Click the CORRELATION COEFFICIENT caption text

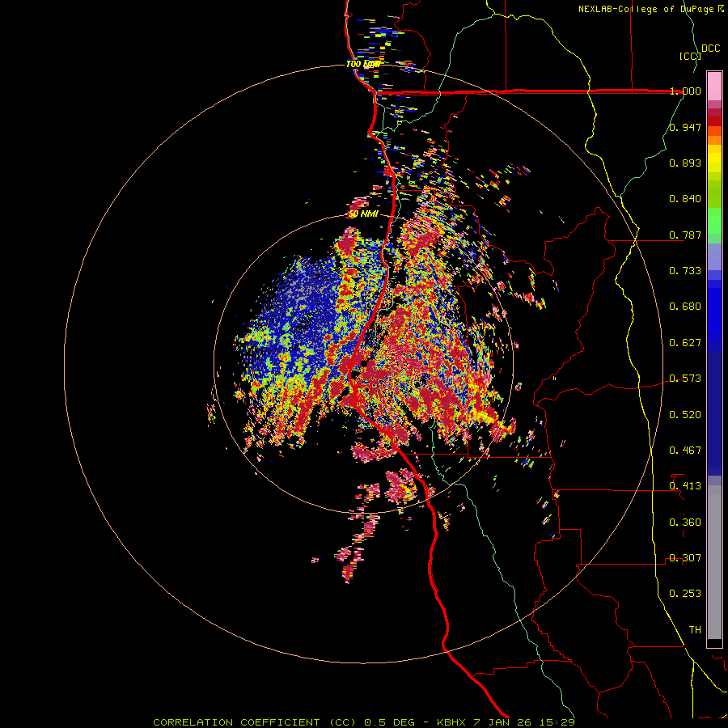click(x=236, y=722)
